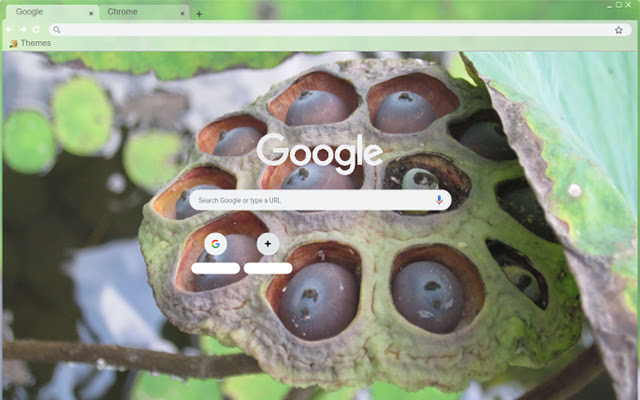Go back to previous page
Screen dimensions: 640x400
point(9,29)
